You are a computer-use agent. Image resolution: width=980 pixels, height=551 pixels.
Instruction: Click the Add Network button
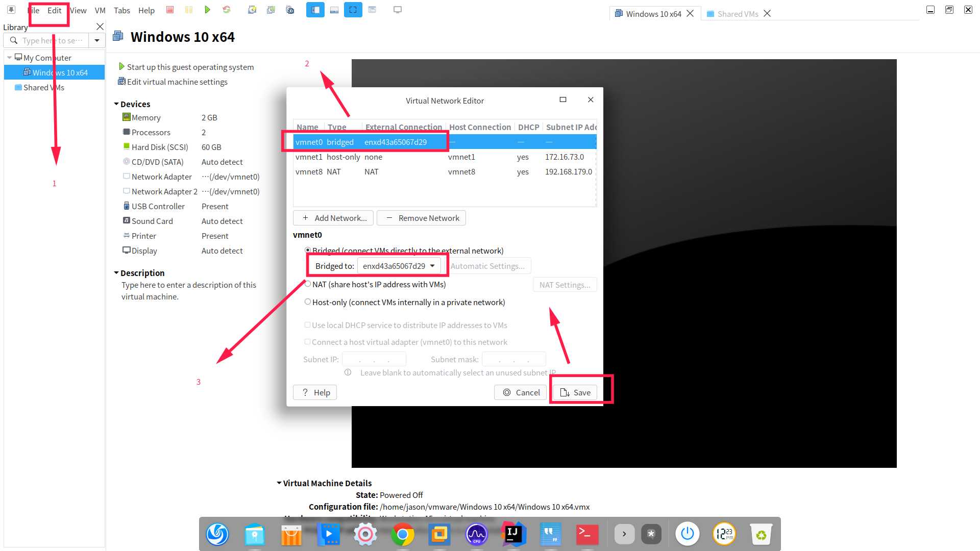pyautogui.click(x=333, y=218)
